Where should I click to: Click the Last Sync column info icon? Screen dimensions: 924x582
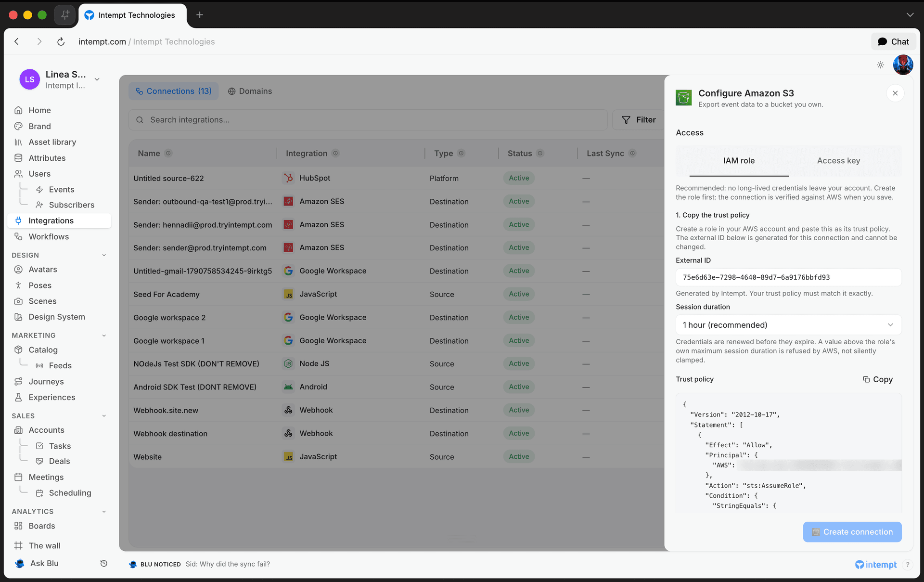(x=632, y=154)
